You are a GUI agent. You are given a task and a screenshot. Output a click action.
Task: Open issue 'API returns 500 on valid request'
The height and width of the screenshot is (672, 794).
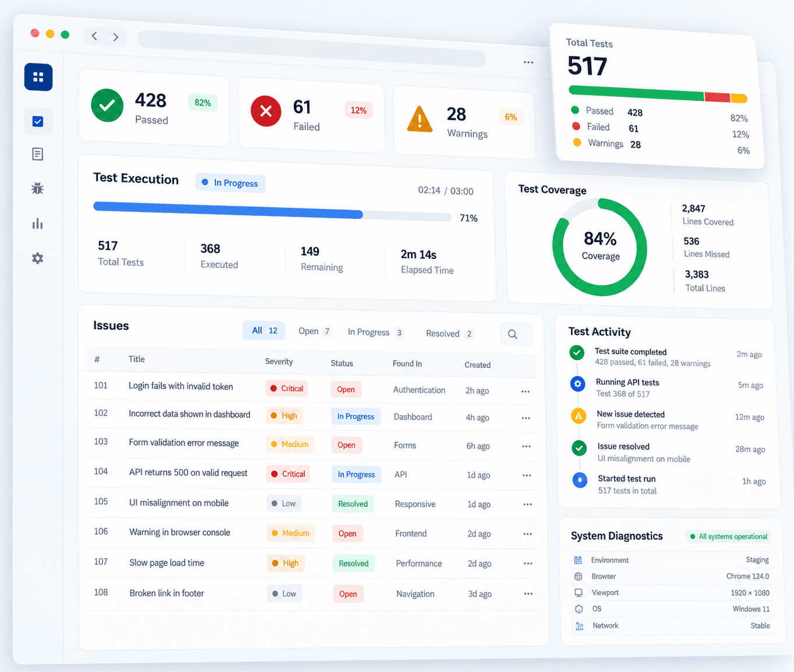click(x=188, y=473)
